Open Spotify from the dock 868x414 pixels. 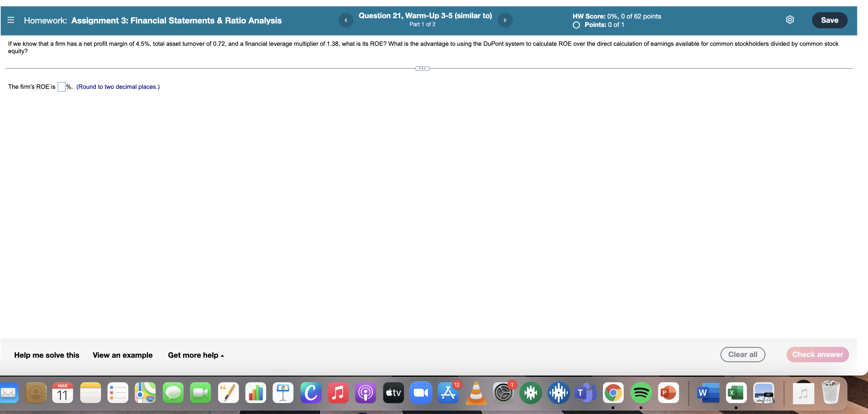click(641, 393)
